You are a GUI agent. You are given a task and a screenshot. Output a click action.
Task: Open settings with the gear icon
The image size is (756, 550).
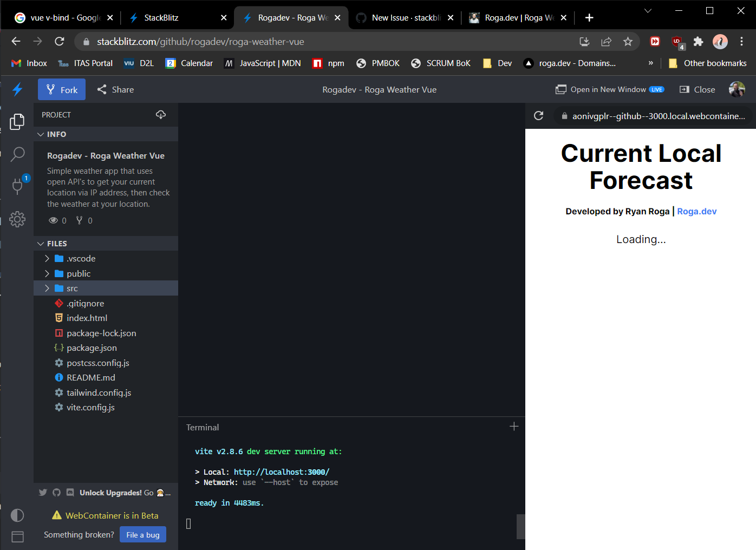(x=17, y=219)
